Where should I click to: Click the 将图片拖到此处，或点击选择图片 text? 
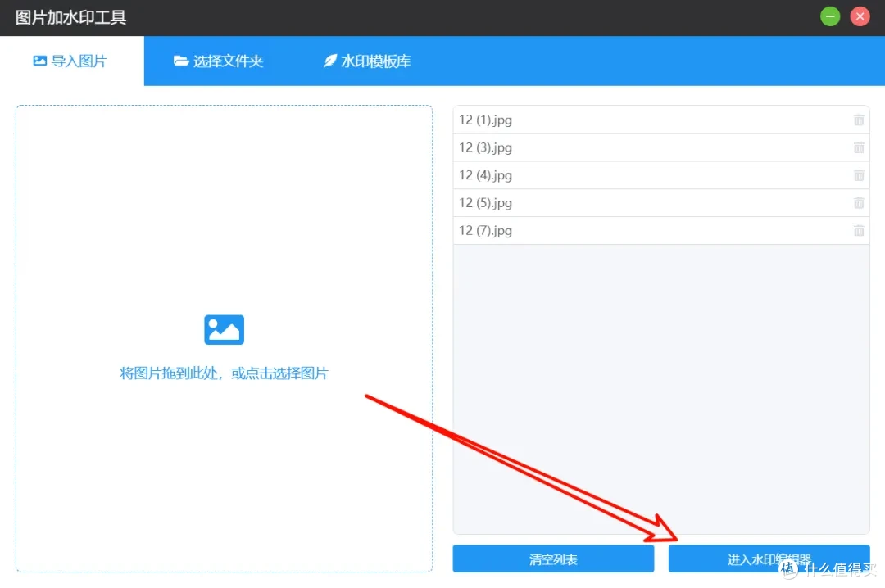click(224, 373)
